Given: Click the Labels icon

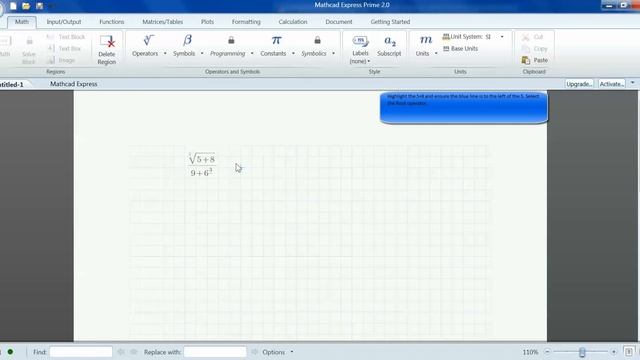Looking at the screenshot, I should [360, 40].
